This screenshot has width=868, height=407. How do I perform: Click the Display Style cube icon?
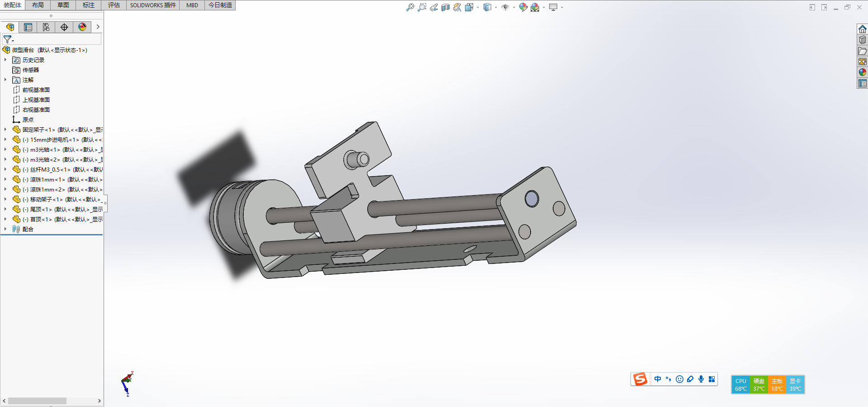[x=487, y=7]
